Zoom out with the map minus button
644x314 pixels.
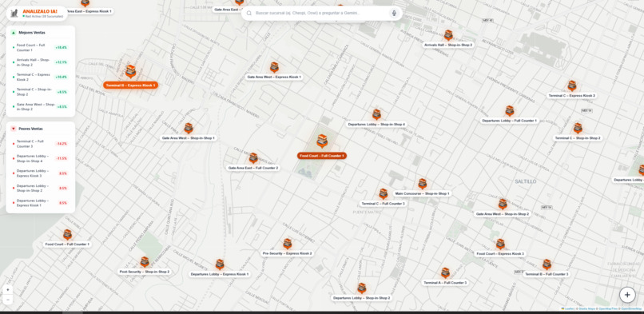click(8, 300)
